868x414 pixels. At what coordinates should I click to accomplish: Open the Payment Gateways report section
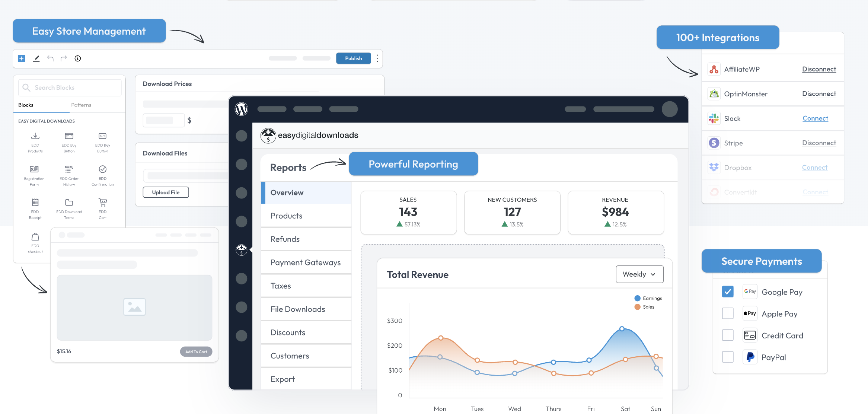pyautogui.click(x=305, y=262)
